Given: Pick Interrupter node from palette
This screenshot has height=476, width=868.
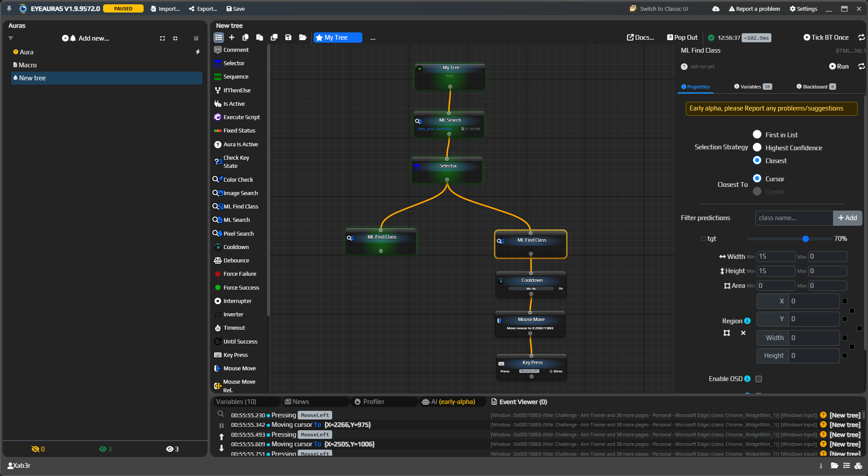Looking at the screenshot, I should [x=237, y=301].
